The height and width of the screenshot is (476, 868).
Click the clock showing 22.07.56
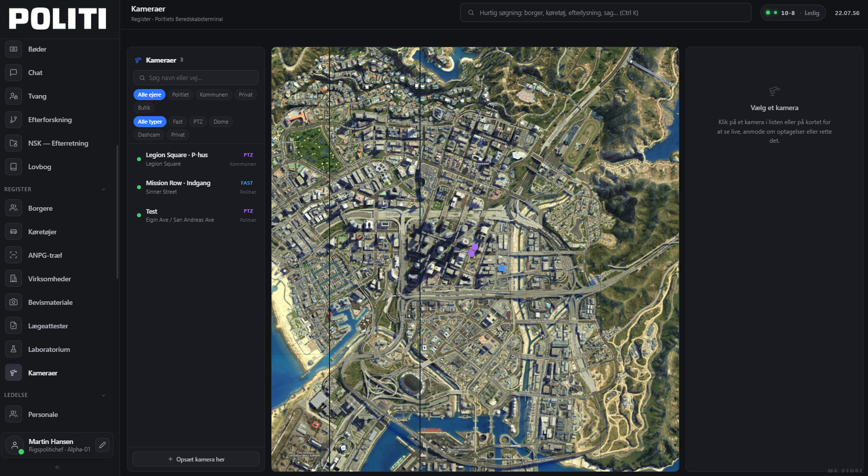[x=847, y=13]
